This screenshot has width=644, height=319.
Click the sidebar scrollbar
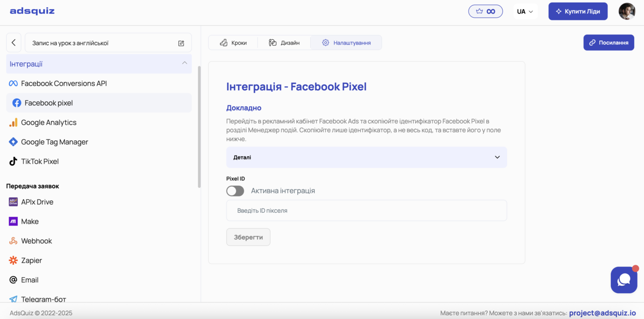click(x=199, y=126)
